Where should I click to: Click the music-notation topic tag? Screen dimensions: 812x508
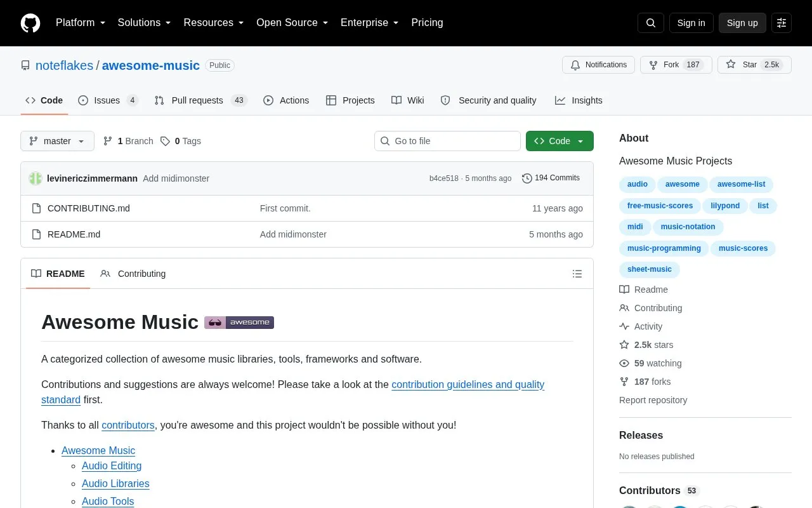click(688, 227)
